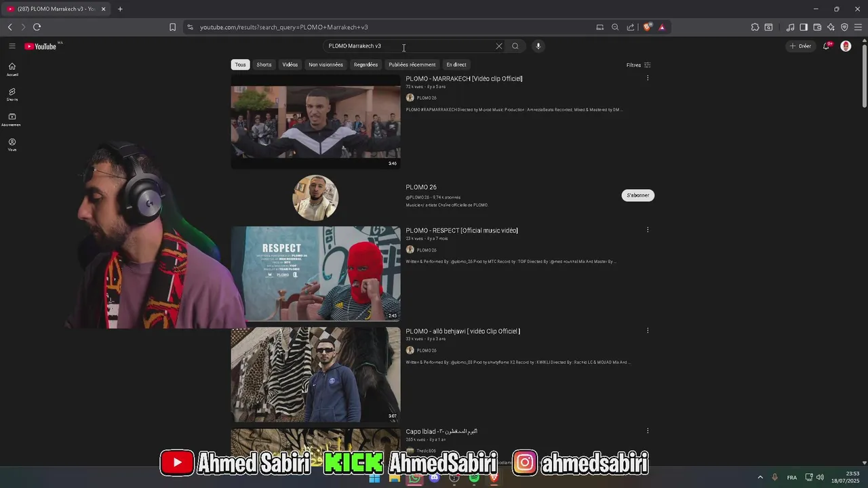Open more options for Capo lblad video
Viewport: 868px width, 488px height.
pyautogui.click(x=648, y=431)
